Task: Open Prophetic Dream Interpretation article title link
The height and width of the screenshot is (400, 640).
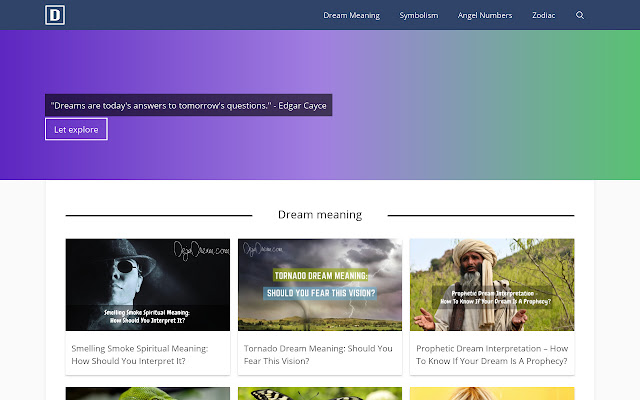Action: (492, 355)
